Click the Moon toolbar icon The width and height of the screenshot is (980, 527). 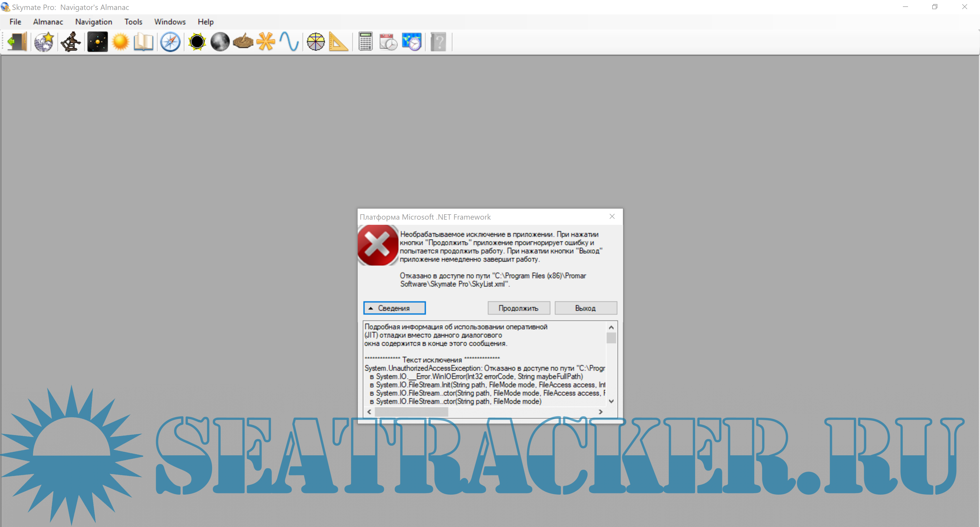click(220, 41)
